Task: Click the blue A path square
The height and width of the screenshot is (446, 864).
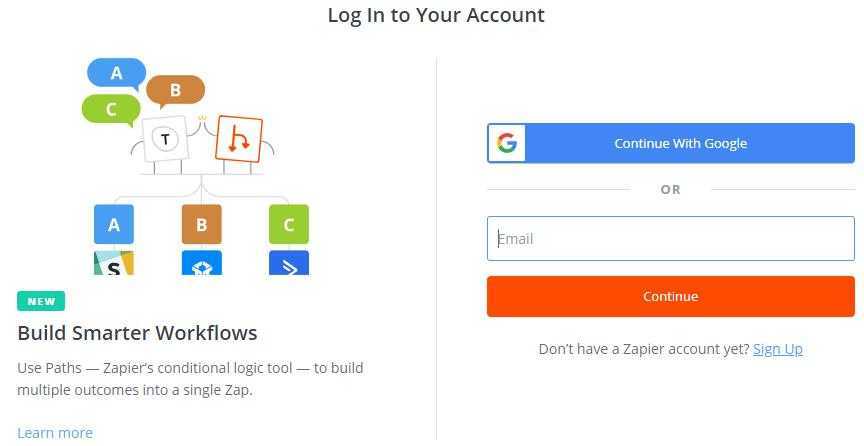Action: click(114, 224)
